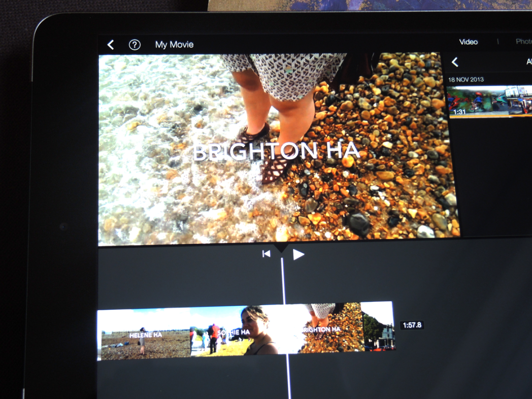Select the HELENE HA timeline clip
This screenshot has width=532, height=399.
tap(143, 334)
